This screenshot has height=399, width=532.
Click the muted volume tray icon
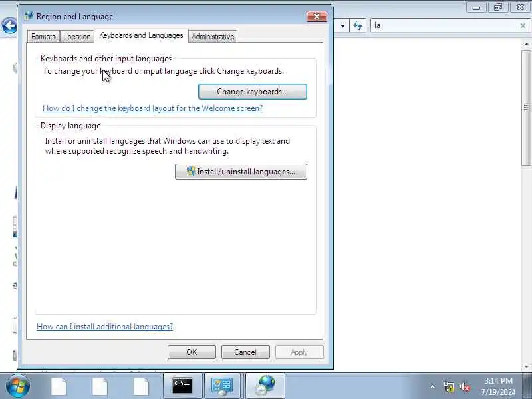click(x=465, y=387)
